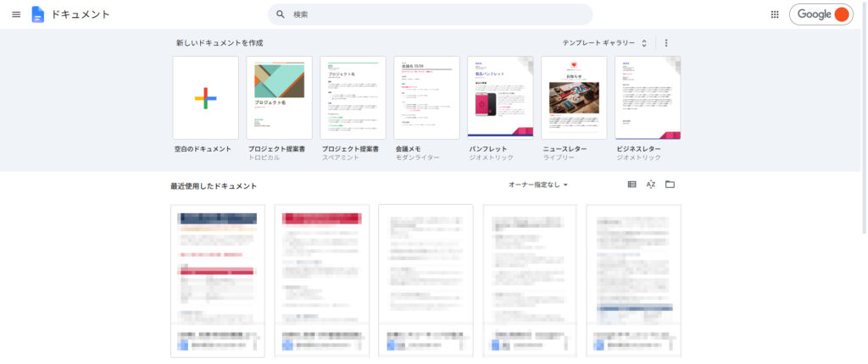Click the search magnifier icon
Image resolution: width=868 pixels, height=364 pixels.
pyautogui.click(x=281, y=14)
